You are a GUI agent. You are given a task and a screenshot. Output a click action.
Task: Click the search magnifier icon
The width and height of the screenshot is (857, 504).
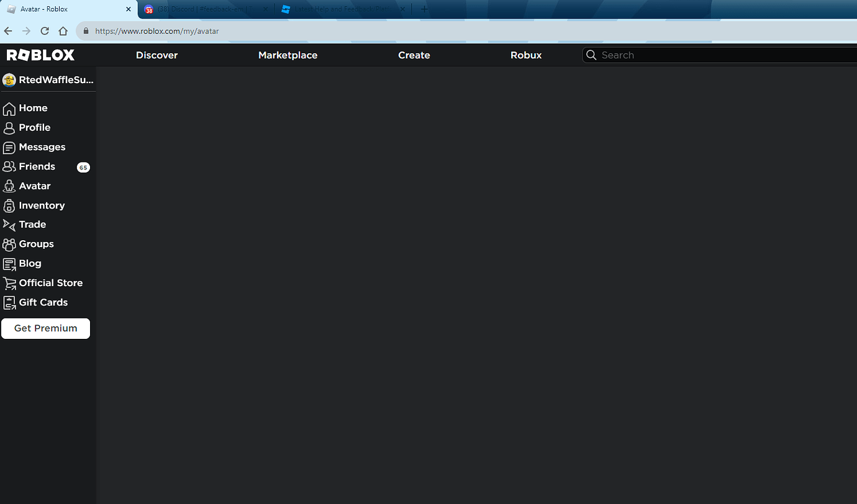[591, 55]
